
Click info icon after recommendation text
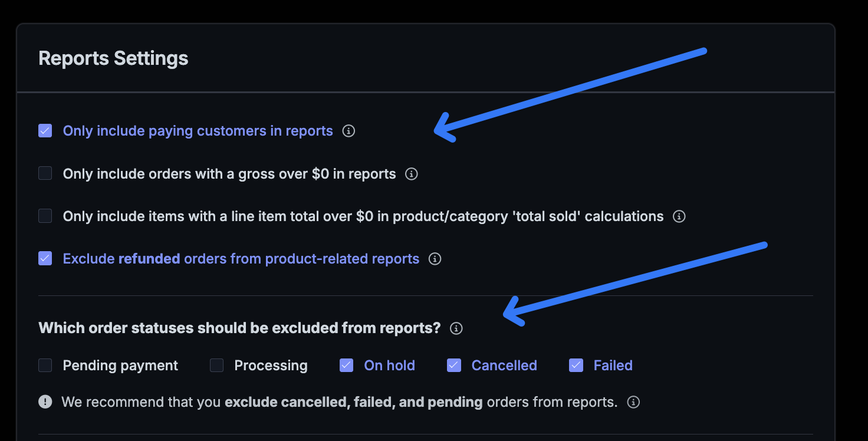click(633, 402)
